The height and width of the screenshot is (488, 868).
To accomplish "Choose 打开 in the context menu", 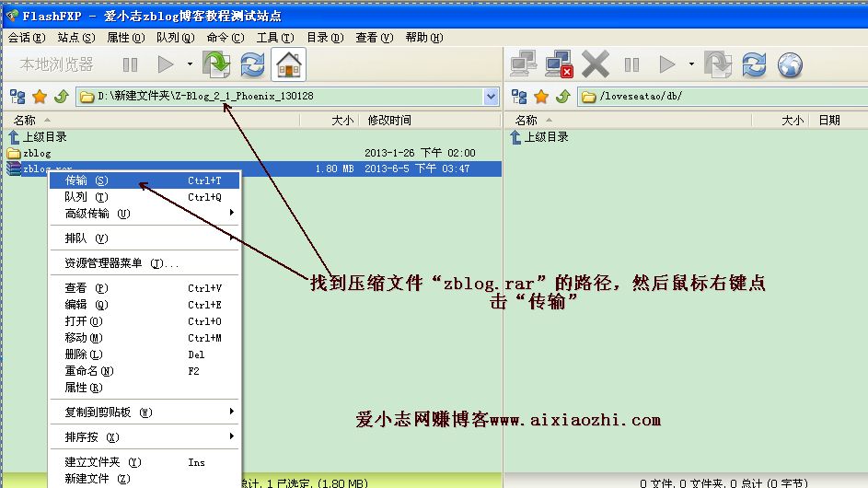I will pyautogui.click(x=145, y=322).
